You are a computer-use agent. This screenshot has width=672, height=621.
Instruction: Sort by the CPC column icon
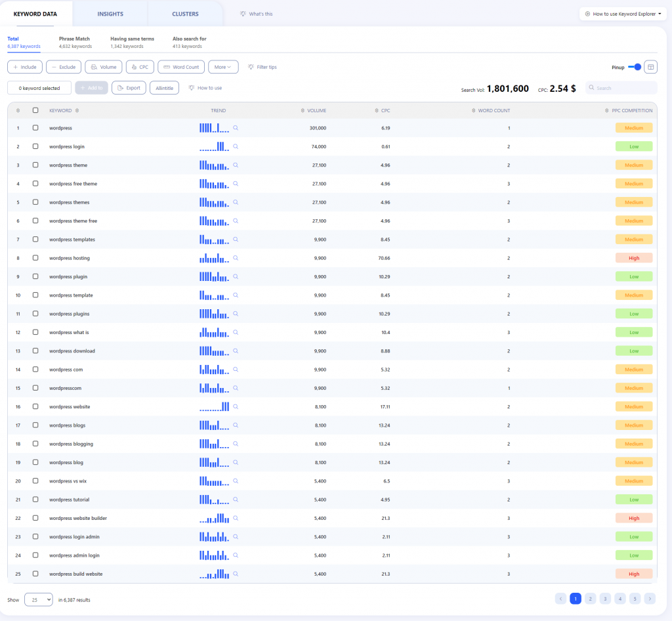tap(376, 110)
